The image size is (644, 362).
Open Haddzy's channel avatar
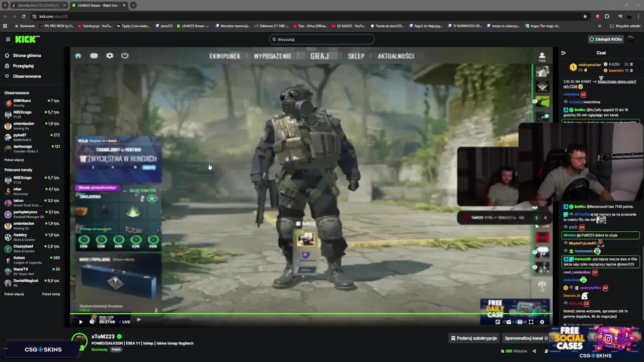pos(8,237)
